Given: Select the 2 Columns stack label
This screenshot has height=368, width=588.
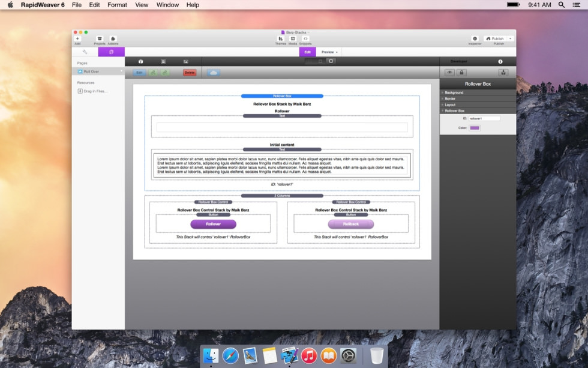Looking at the screenshot, I should [x=282, y=196].
